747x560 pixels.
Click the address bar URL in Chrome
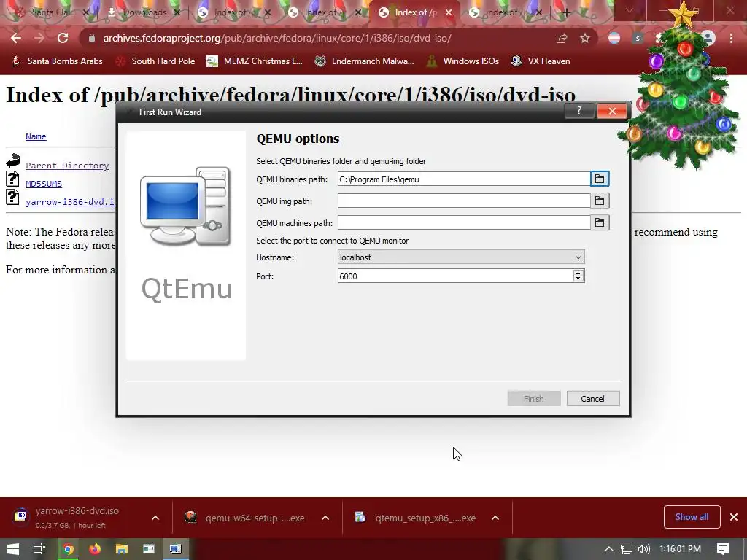(277, 38)
